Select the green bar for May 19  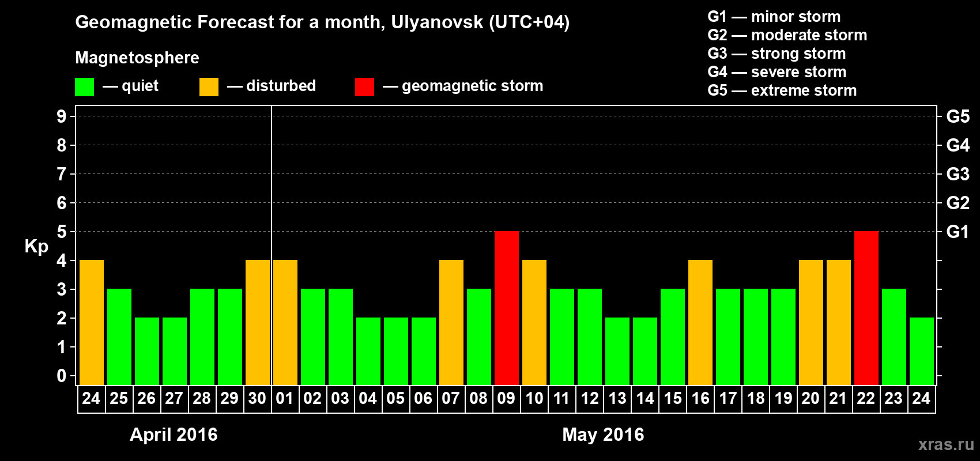pyautogui.click(x=783, y=337)
